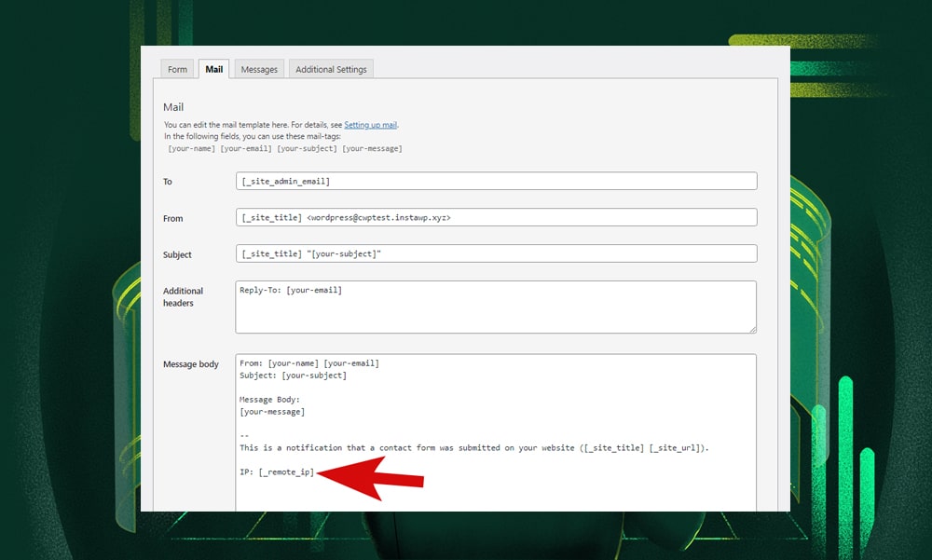The height and width of the screenshot is (560, 932).
Task: Switch to the Form tab
Action: pyautogui.click(x=177, y=68)
